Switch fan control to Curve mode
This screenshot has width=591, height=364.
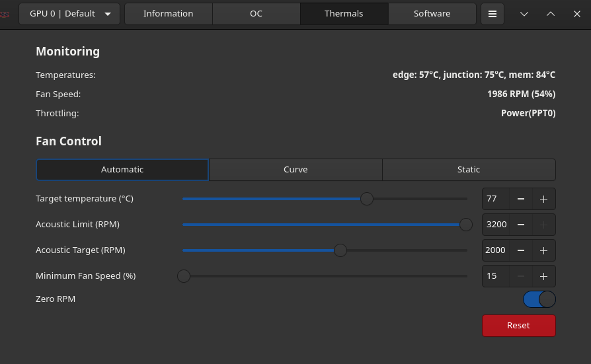click(x=295, y=170)
